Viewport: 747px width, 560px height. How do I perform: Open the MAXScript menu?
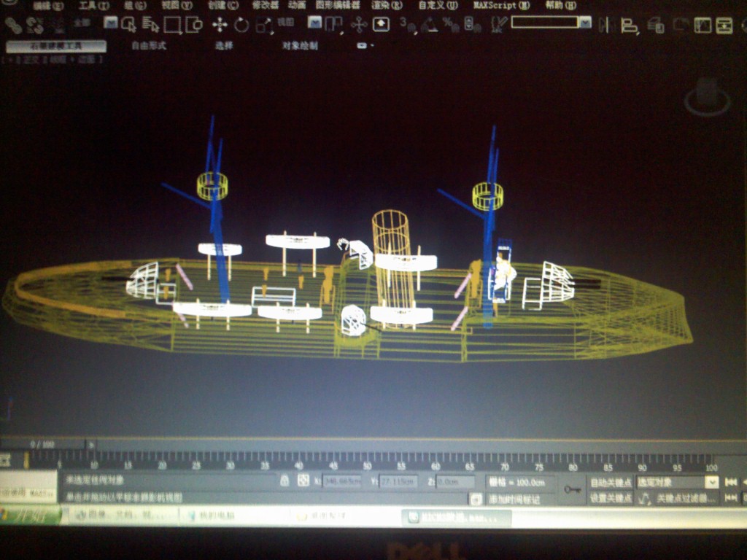[501, 5]
